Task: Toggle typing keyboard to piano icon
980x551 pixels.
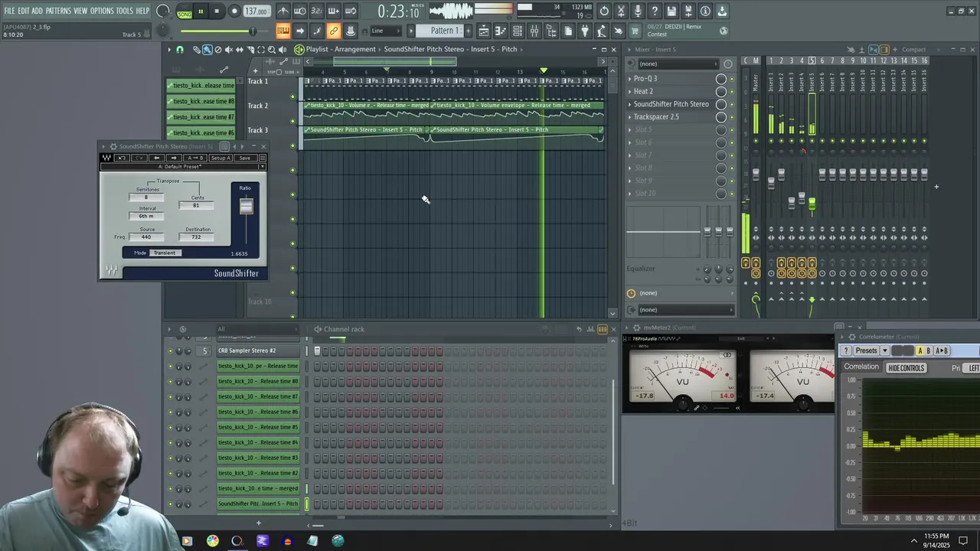Action: 283,31
